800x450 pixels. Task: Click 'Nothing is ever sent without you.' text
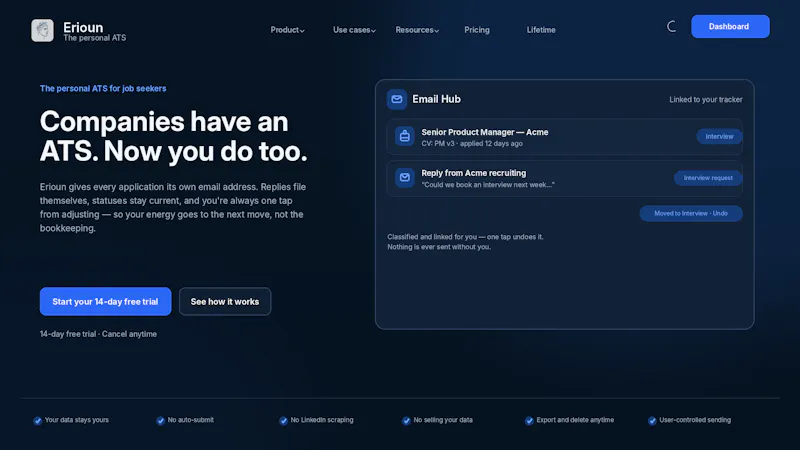[439, 247]
